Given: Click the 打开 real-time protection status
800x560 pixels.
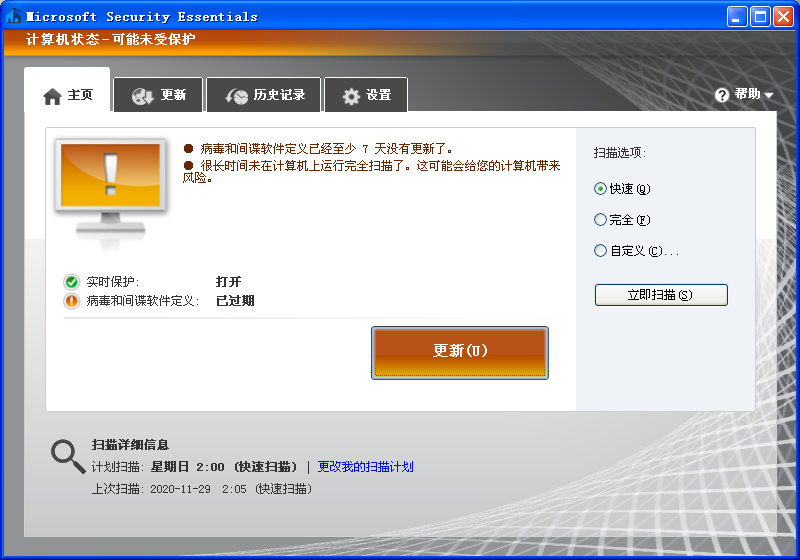Looking at the screenshot, I should [x=229, y=282].
